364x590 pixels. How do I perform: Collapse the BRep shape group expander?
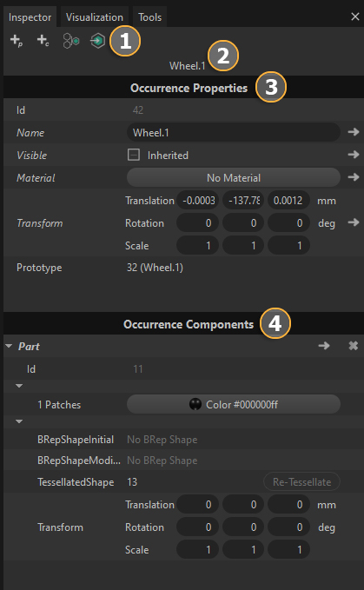click(19, 421)
